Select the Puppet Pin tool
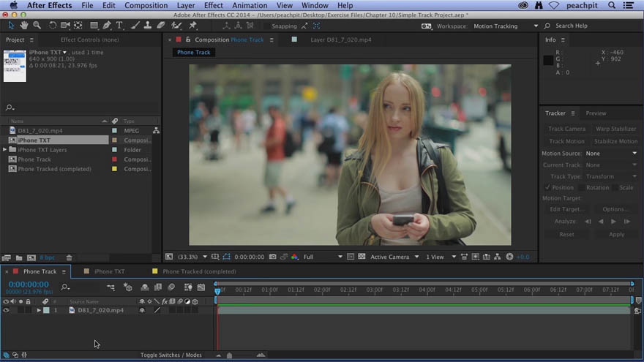 point(192,26)
